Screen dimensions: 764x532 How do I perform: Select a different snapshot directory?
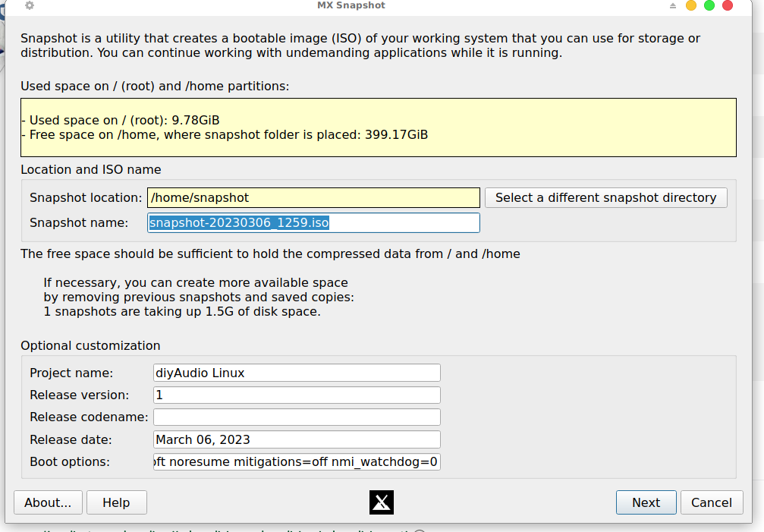tap(605, 198)
